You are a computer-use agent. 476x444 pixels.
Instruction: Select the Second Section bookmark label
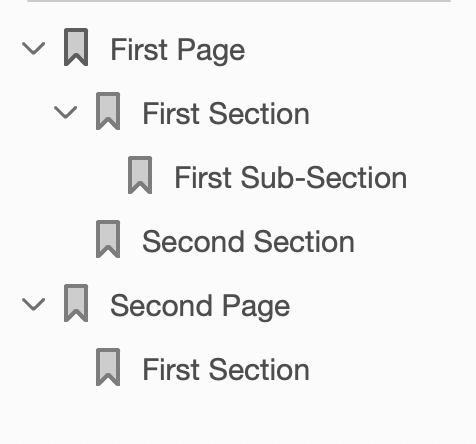point(248,242)
